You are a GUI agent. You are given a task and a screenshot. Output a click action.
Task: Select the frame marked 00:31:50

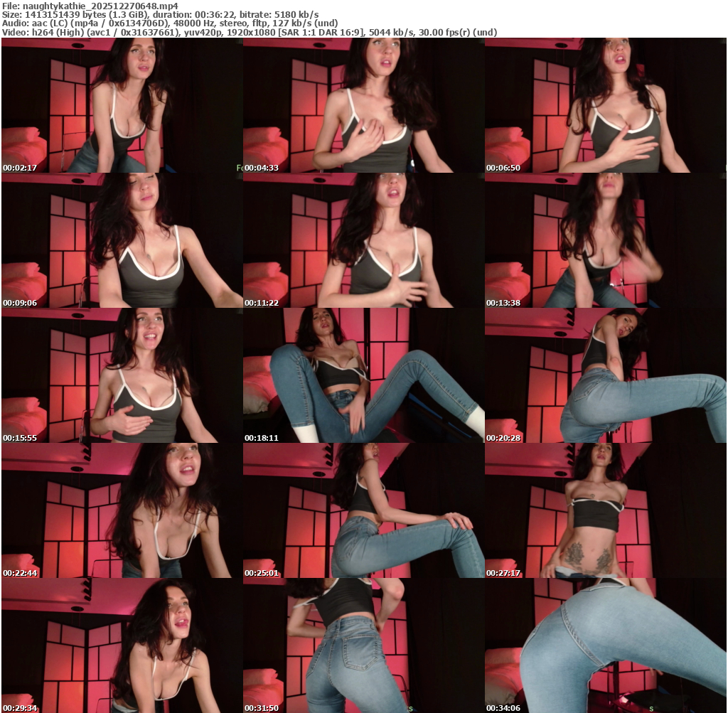[363, 645]
